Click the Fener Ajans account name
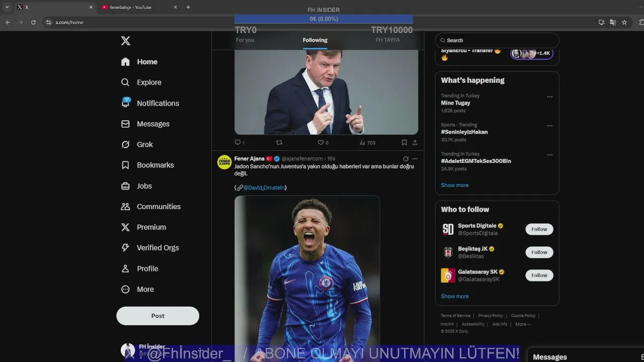Image resolution: width=644 pixels, height=362 pixels. point(250,159)
